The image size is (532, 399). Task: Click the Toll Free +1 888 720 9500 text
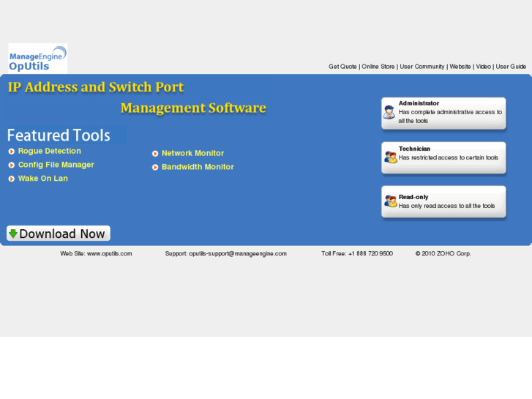357,253
